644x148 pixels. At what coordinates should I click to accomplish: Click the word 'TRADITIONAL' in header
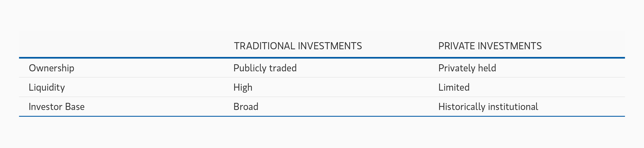(x=265, y=46)
